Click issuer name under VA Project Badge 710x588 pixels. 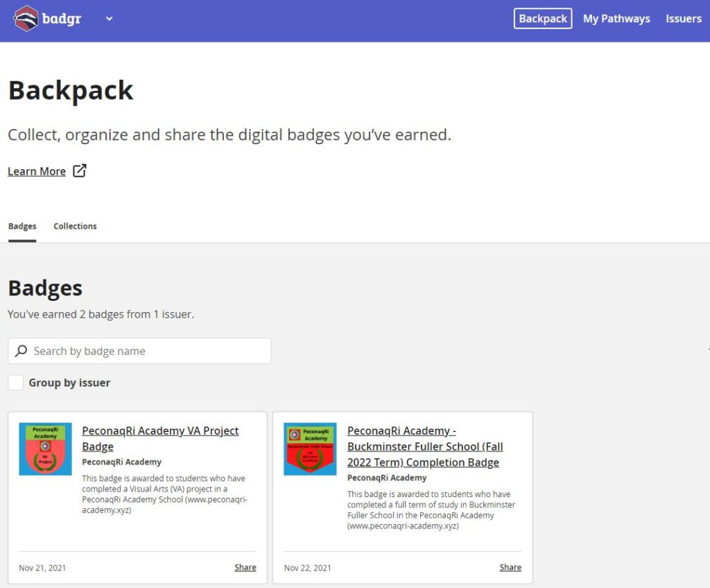pyautogui.click(x=122, y=462)
